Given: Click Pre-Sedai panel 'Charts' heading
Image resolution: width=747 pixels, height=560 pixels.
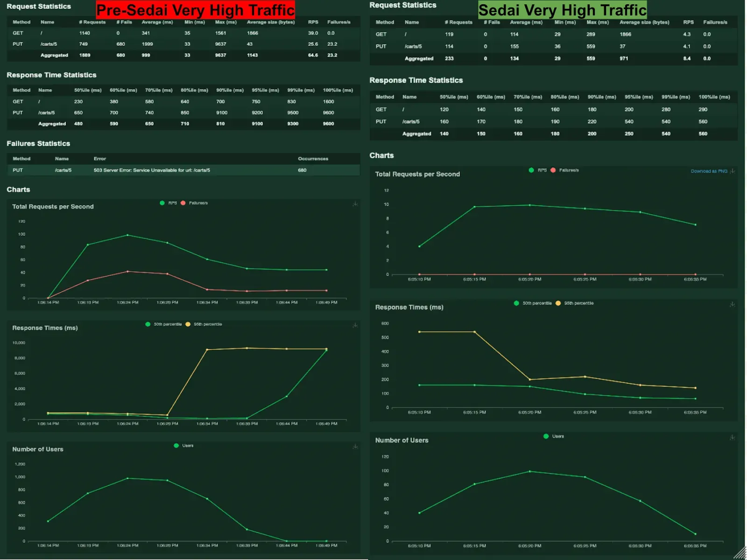Looking at the screenshot, I should click(x=18, y=189).
